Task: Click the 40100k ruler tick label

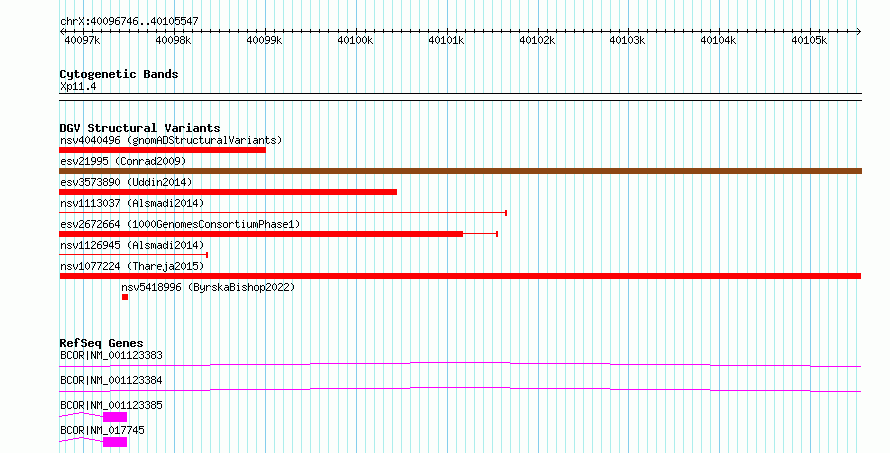Action: pos(355,40)
